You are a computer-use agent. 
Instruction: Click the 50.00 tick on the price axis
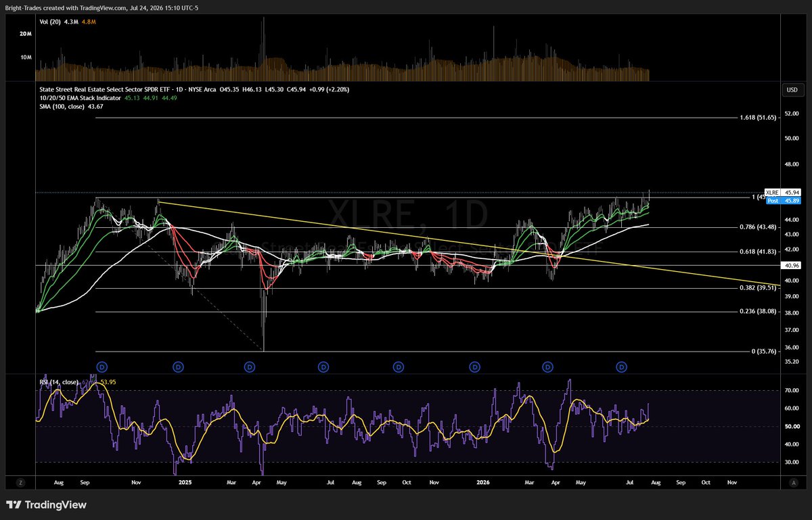[x=792, y=138]
